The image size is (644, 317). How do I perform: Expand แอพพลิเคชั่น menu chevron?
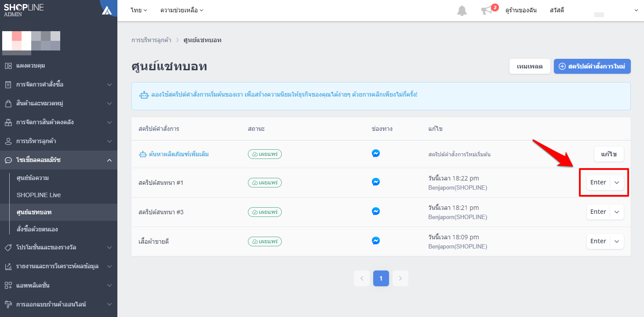click(109, 285)
